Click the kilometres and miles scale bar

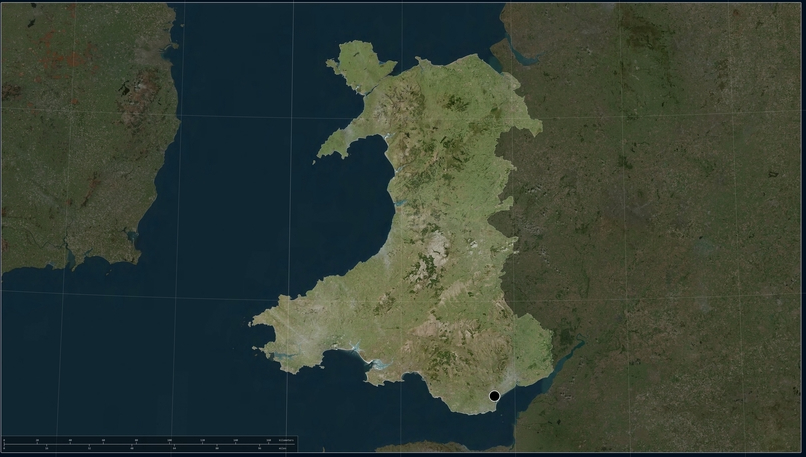(x=150, y=444)
